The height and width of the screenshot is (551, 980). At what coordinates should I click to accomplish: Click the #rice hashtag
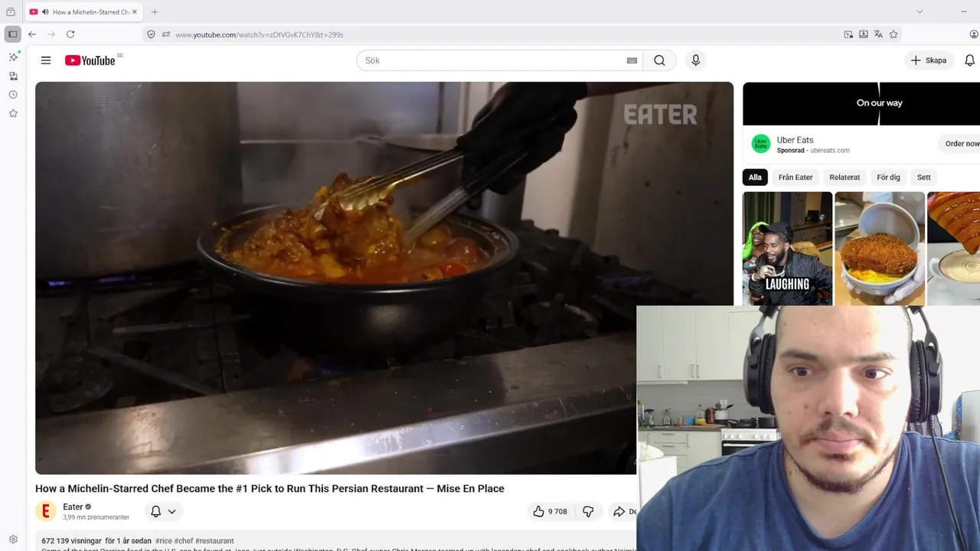(x=163, y=541)
